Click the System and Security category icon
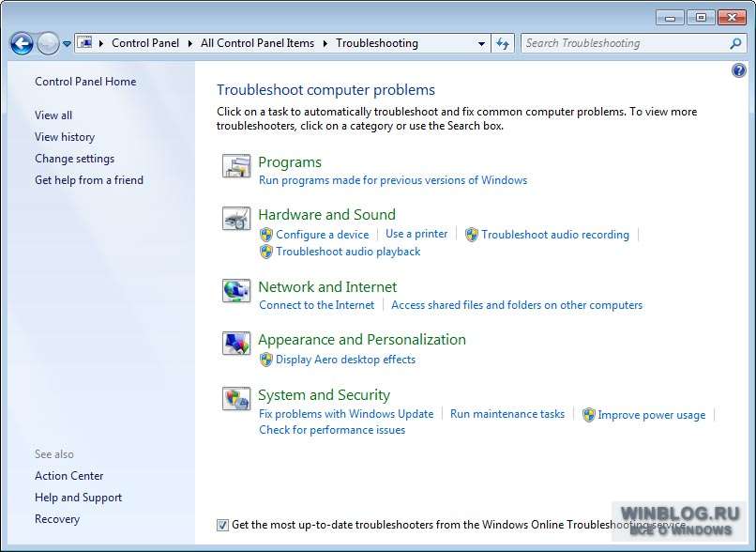 coord(236,399)
